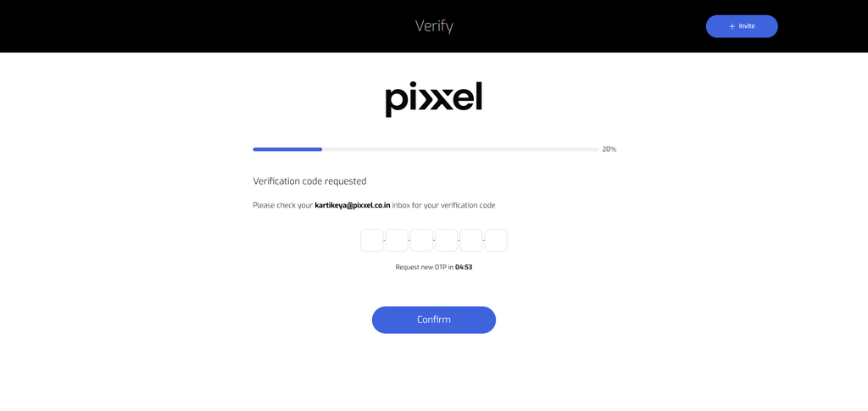The image size is (868, 411).
Task: Click the last OTP digit box
Action: coord(496,241)
